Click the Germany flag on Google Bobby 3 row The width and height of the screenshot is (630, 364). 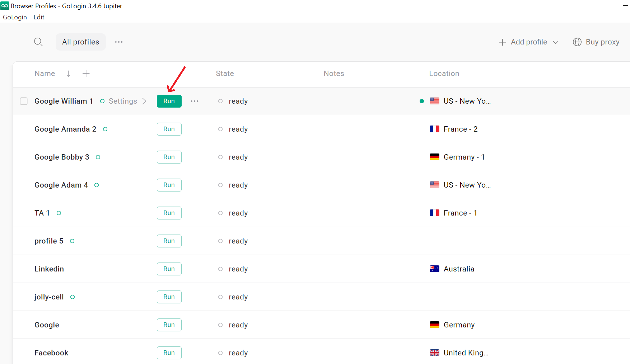(434, 157)
